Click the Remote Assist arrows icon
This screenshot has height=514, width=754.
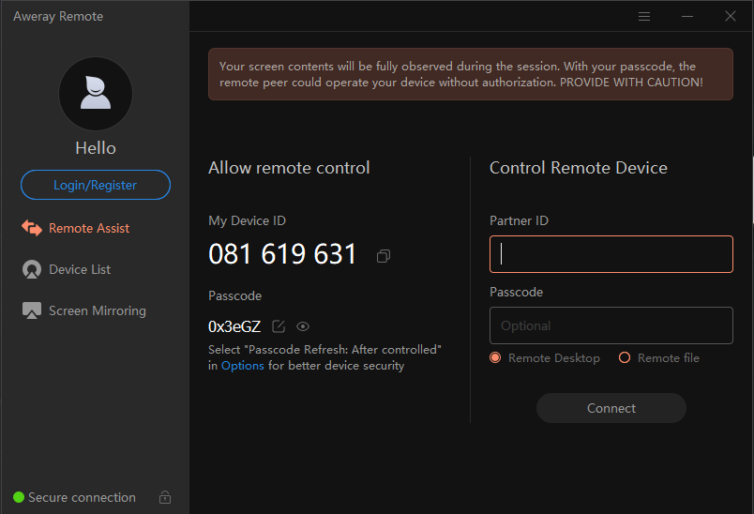[32, 228]
